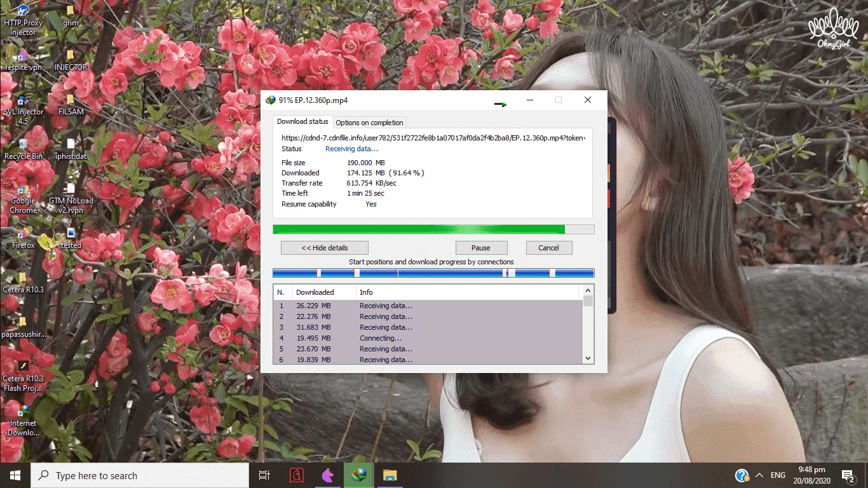Pause the EP.12.360p.mp4 download
This screenshot has height=488, width=868.
[481, 248]
